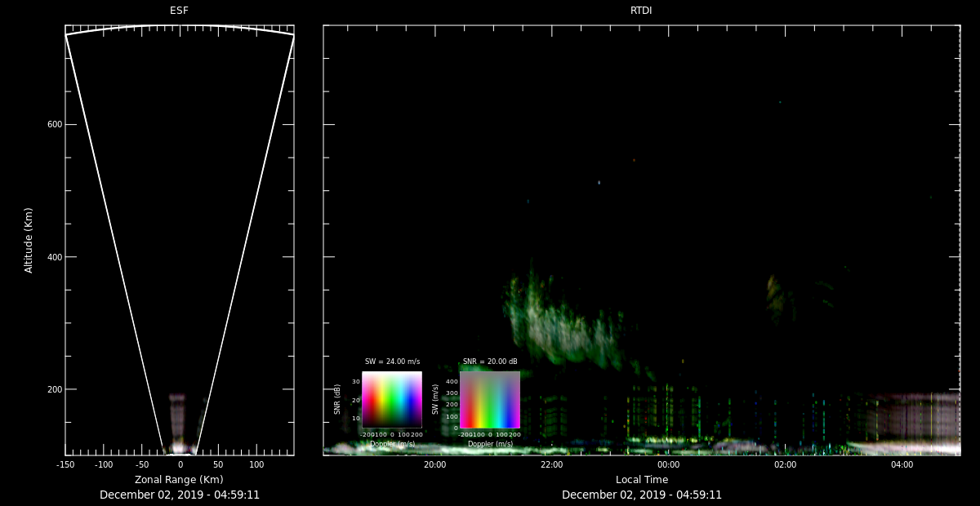The image size is (980, 506).
Task: Click the -50 zonal range tick label
Action: coord(142,464)
